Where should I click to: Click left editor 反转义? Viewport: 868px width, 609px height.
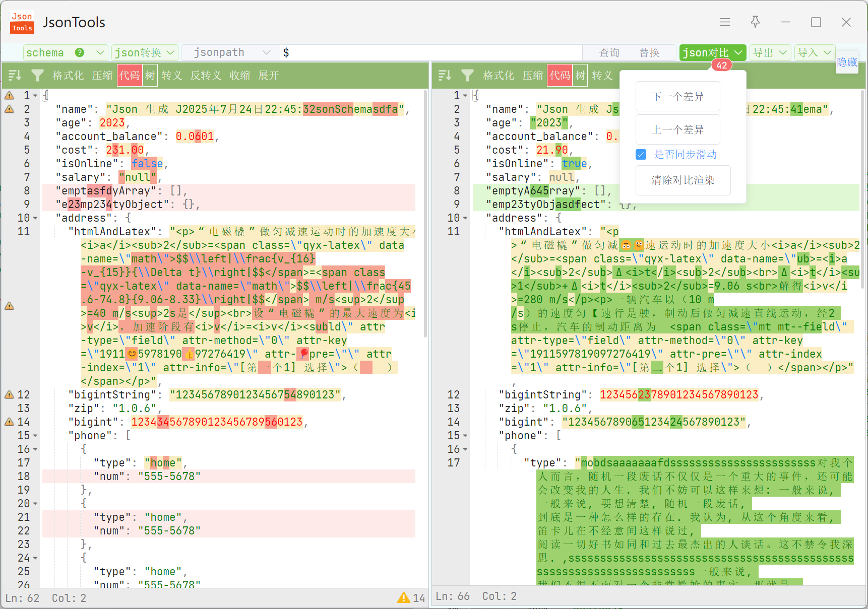coord(206,76)
